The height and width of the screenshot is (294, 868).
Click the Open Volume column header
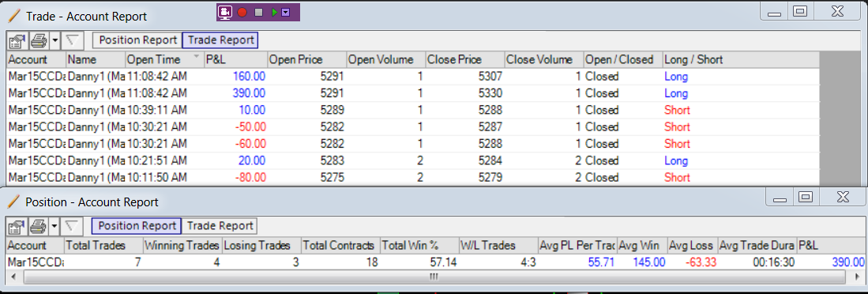[x=385, y=59]
